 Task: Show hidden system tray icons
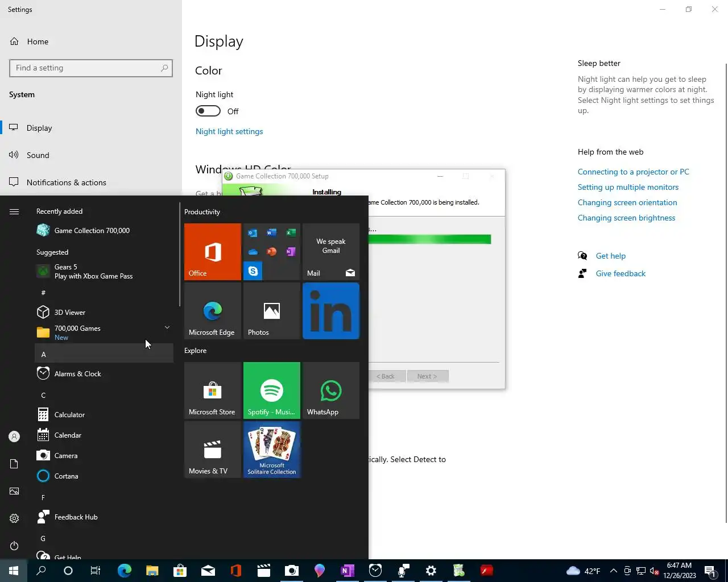pyautogui.click(x=613, y=571)
